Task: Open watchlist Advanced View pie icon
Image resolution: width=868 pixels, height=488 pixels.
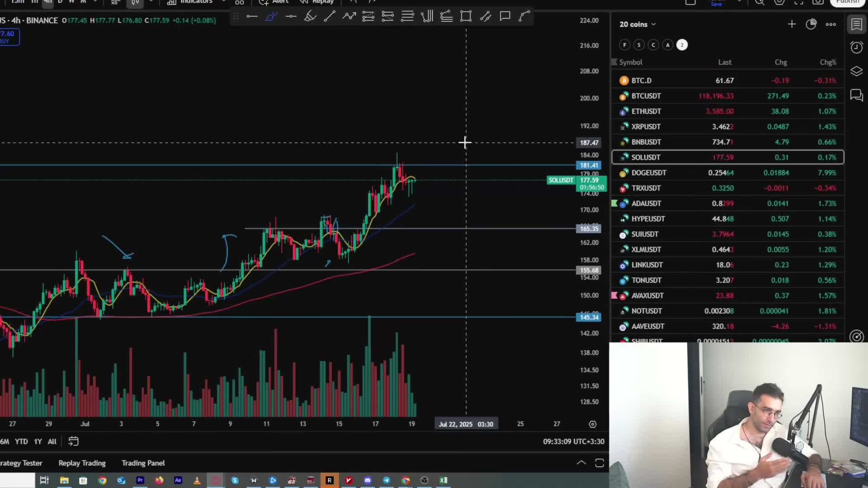Action: point(811,24)
